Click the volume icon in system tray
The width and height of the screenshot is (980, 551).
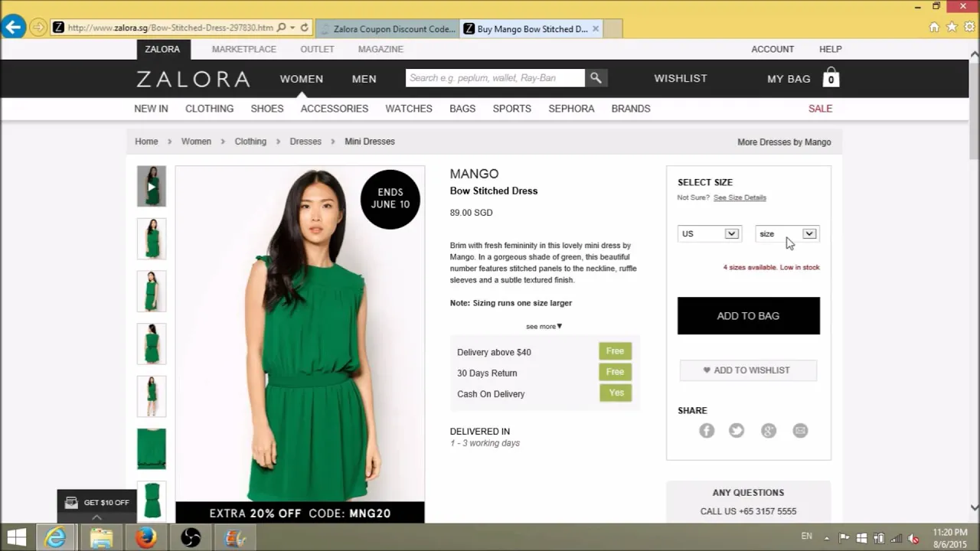click(x=913, y=538)
